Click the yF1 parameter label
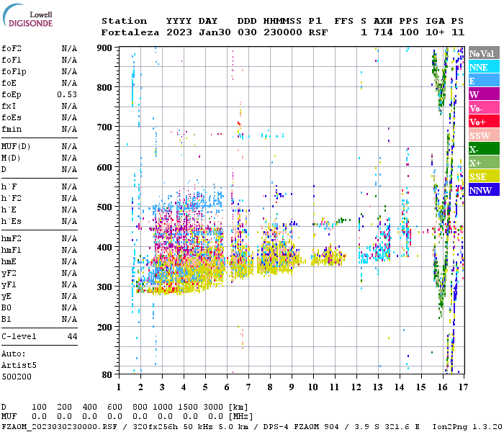Viewport: 504px width, 432px height. pyautogui.click(x=9, y=285)
